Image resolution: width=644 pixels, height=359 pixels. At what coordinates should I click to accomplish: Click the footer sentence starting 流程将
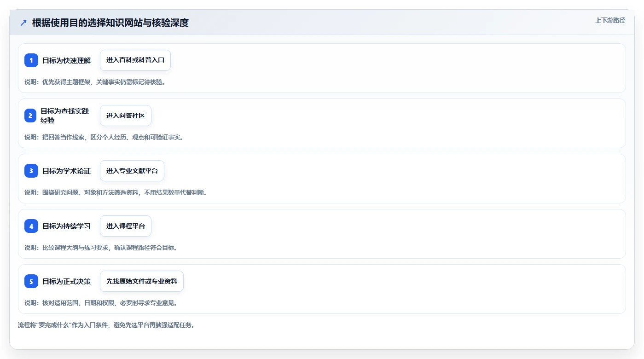click(106, 325)
